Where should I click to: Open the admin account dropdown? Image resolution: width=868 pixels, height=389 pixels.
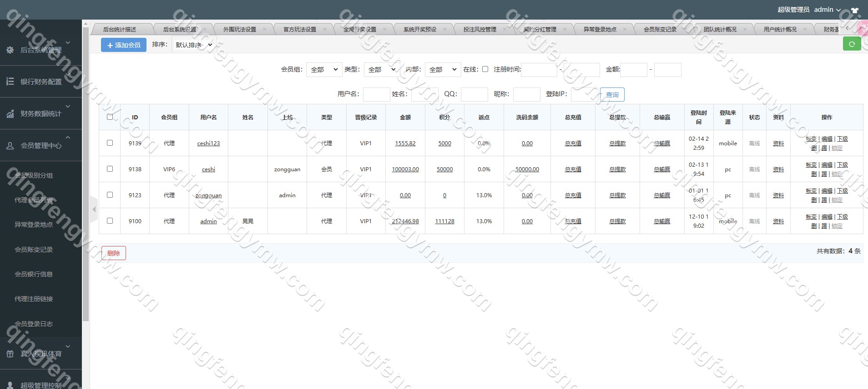(827, 10)
